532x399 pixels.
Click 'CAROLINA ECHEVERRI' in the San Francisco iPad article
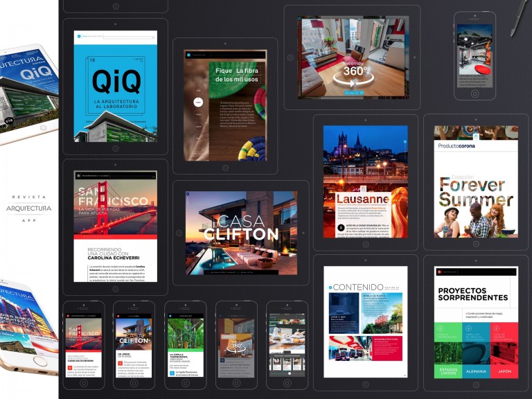point(114,258)
